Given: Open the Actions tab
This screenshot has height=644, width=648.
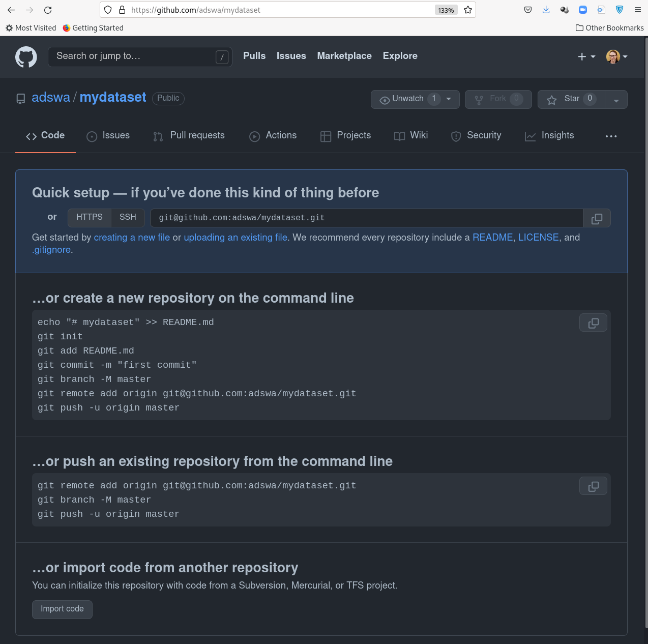Looking at the screenshot, I should [x=273, y=136].
